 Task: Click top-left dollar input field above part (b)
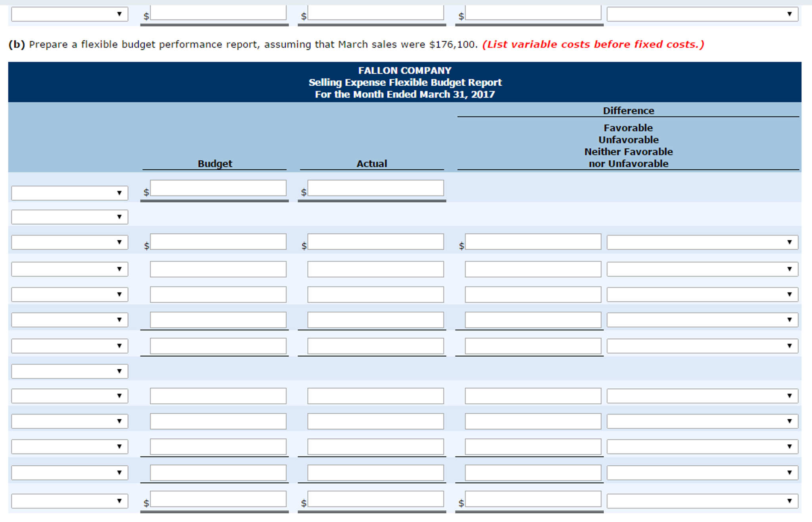(x=218, y=13)
